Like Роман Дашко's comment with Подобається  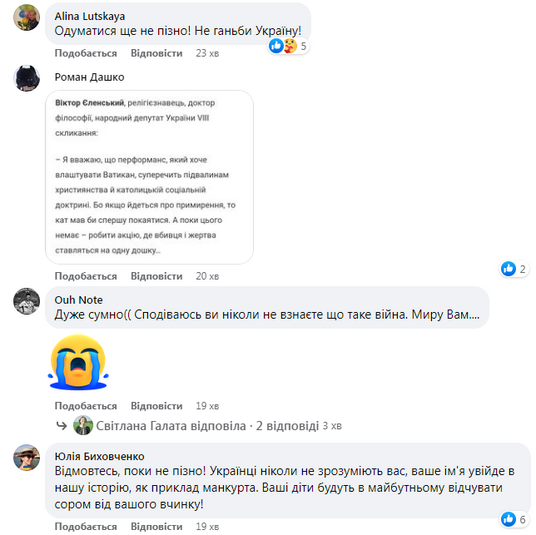pyautogui.click(x=86, y=276)
